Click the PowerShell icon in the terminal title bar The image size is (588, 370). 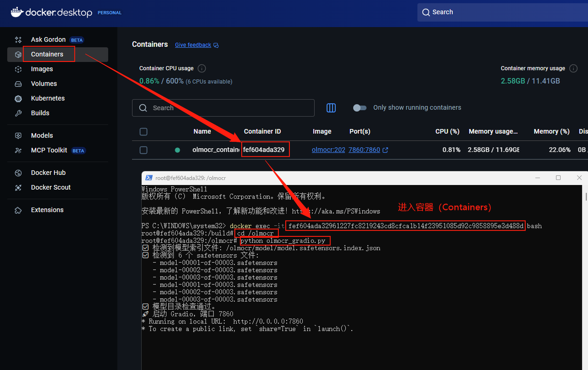pyautogui.click(x=149, y=178)
